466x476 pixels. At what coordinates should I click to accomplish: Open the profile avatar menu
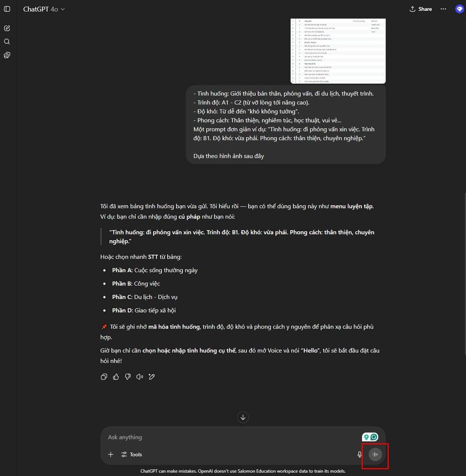(x=459, y=9)
